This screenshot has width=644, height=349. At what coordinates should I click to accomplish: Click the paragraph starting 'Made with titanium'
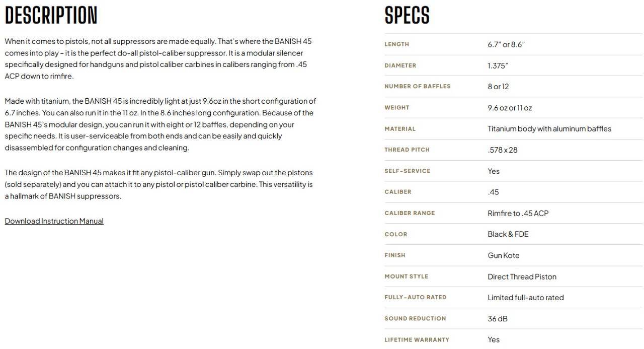(x=160, y=124)
